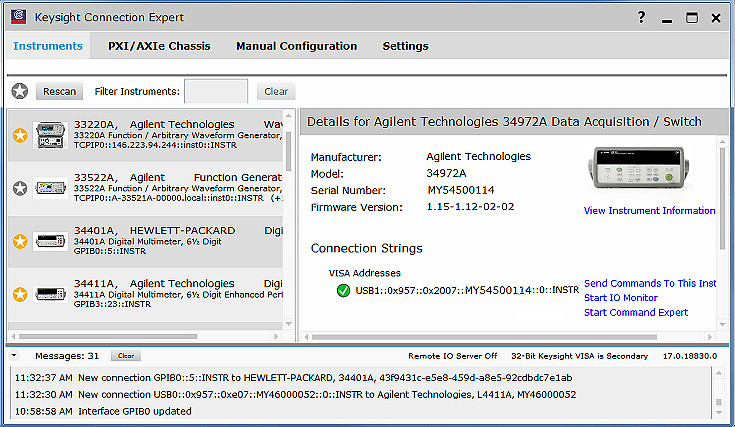
Task: Select the 33220A waveform generator thumbnail
Action: click(x=50, y=135)
